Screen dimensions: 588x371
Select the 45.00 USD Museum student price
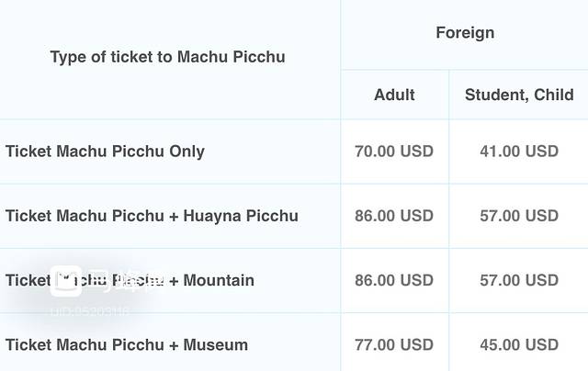[519, 345]
